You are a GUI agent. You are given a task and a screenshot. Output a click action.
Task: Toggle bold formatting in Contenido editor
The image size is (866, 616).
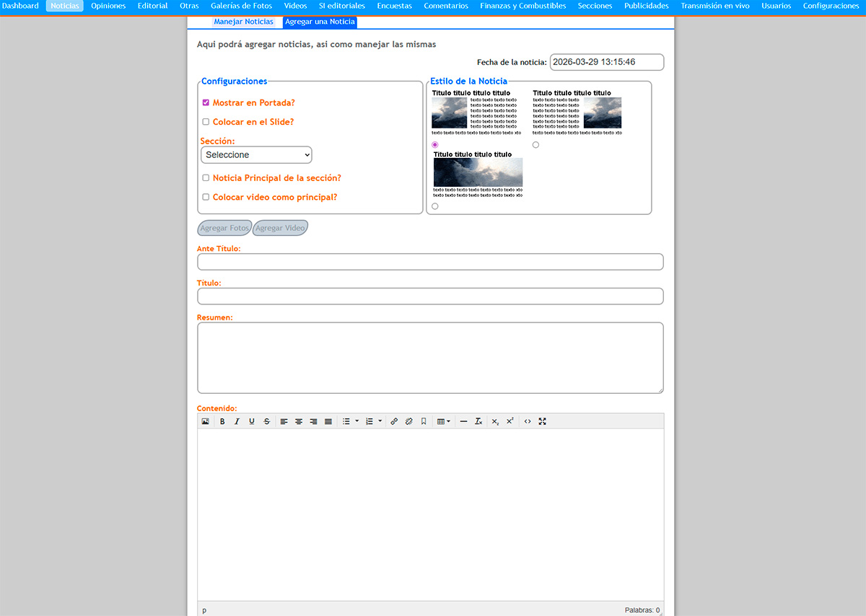pyautogui.click(x=222, y=421)
